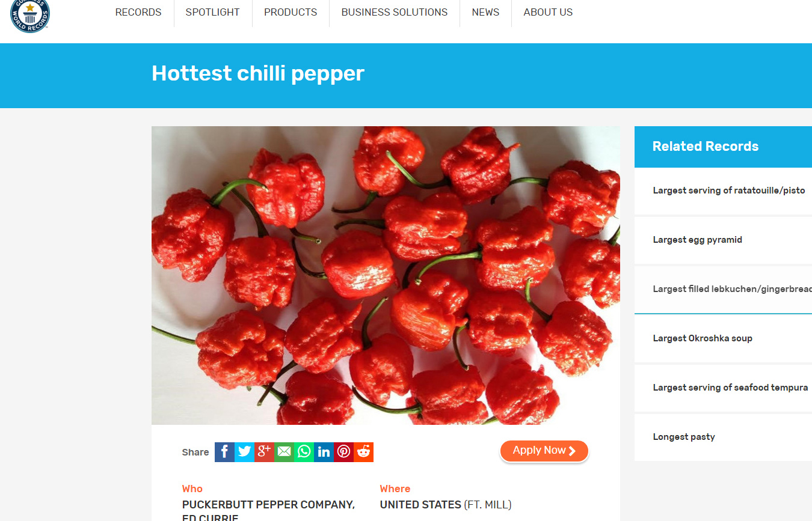Share on LinkedIn icon
Screen dimensions: 812x521
pos(324,452)
